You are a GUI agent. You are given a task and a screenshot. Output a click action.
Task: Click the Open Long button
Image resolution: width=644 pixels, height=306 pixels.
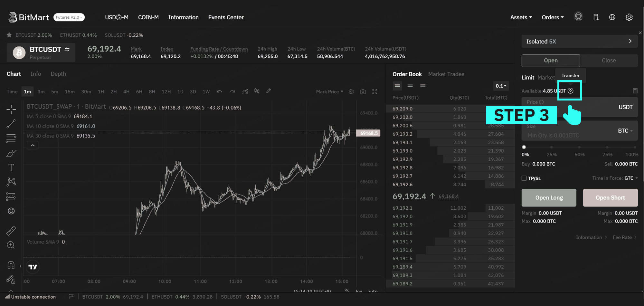click(549, 198)
